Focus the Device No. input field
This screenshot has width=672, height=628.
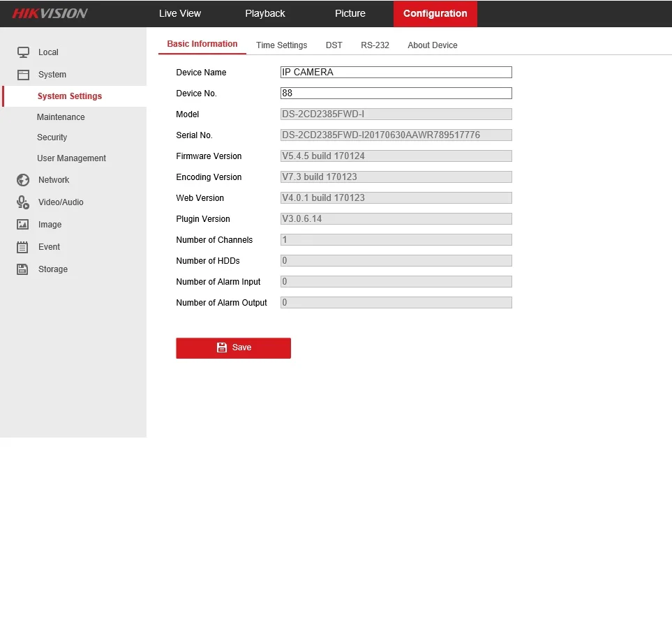click(396, 93)
